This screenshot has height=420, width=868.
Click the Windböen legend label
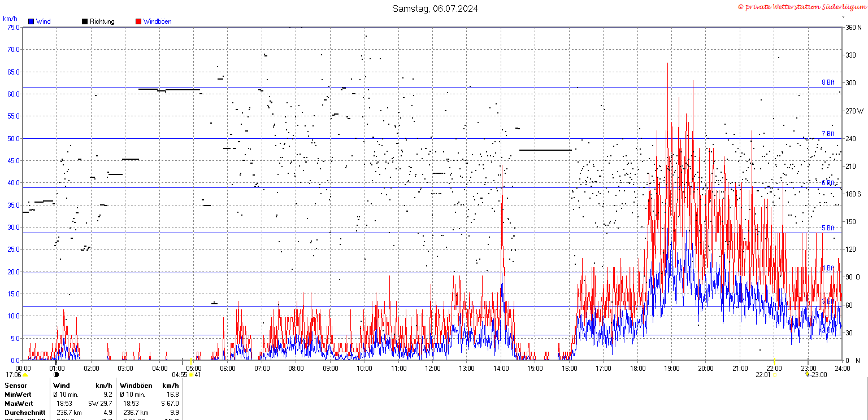coord(157,21)
